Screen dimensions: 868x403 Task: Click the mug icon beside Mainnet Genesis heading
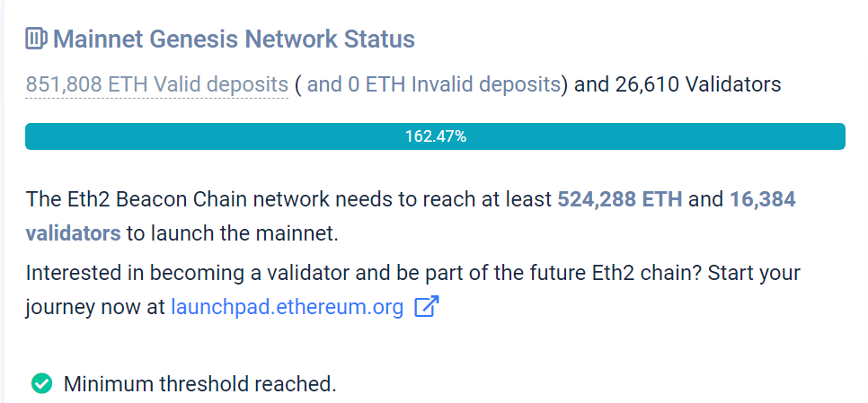click(x=36, y=39)
